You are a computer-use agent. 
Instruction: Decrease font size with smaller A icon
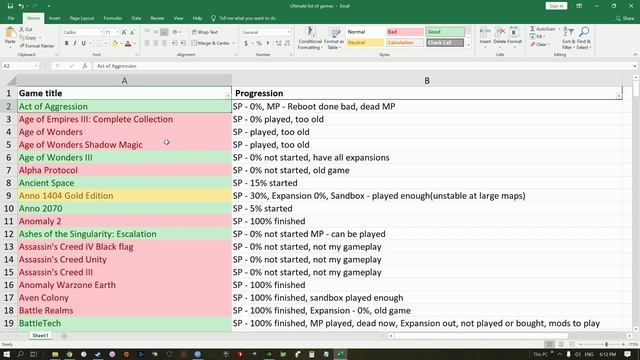click(x=133, y=32)
